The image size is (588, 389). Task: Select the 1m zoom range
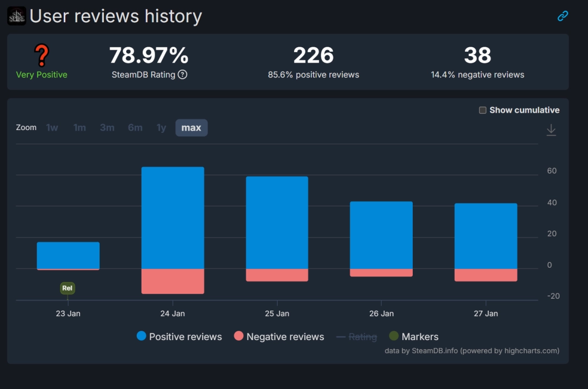coord(79,127)
